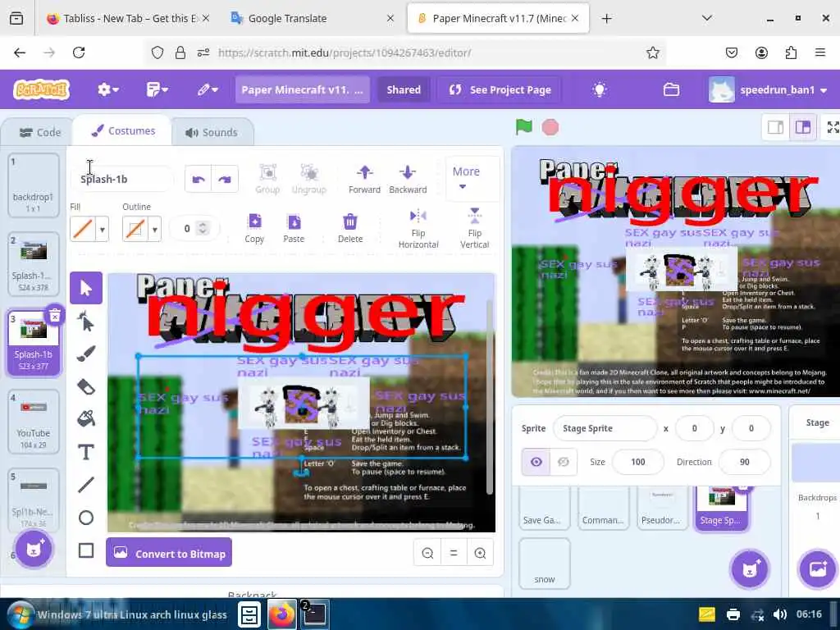Click See Project Page button
Image resolution: width=840 pixels, height=630 pixels.
(500, 89)
